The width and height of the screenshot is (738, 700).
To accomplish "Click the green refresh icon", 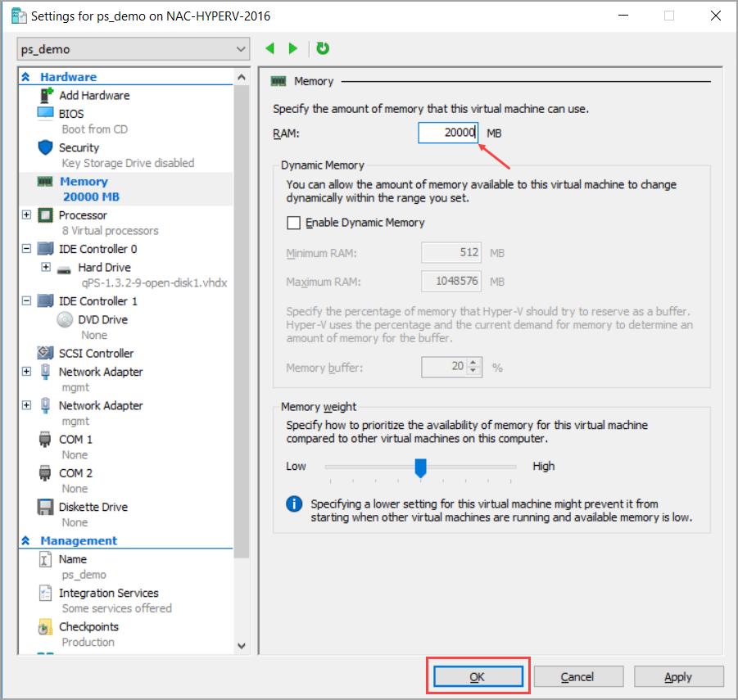I will (323, 48).
